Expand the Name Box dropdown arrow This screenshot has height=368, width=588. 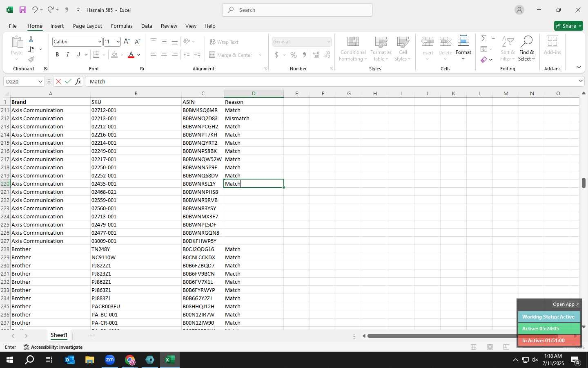[x=40, y=81]
